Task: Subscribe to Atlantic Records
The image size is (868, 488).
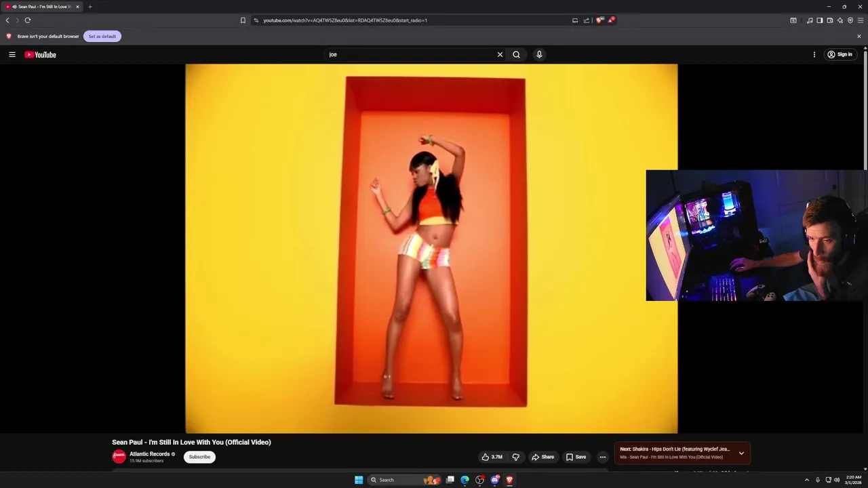Action: pyautogui.click(x=199, y=457)
